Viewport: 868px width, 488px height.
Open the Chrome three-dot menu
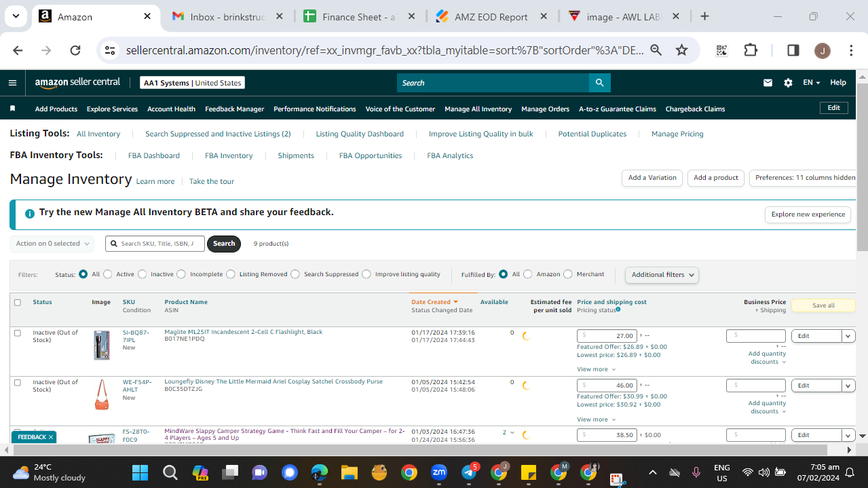point(851,50)
